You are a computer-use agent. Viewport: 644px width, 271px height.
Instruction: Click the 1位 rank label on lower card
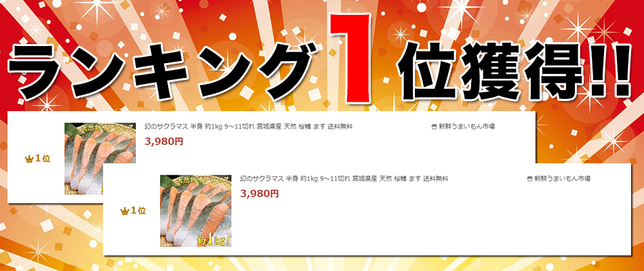click(x=138, y=211)
